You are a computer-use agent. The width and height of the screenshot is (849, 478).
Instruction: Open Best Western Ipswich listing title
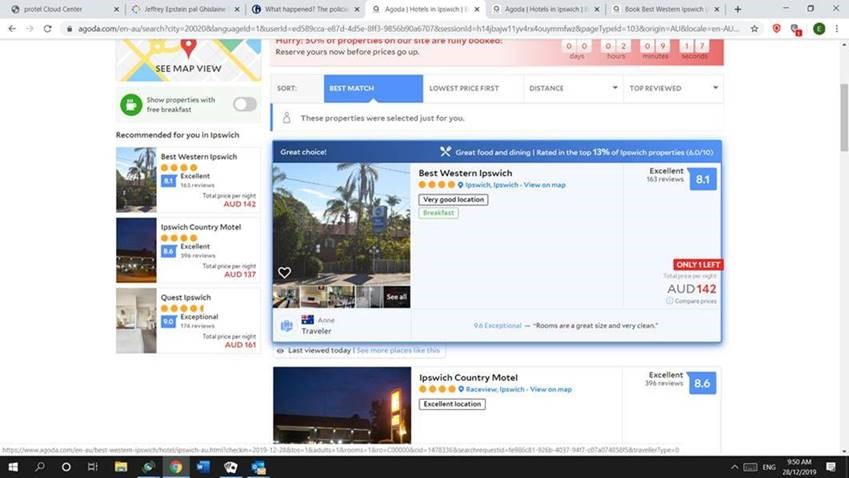[x=465, y=173]
